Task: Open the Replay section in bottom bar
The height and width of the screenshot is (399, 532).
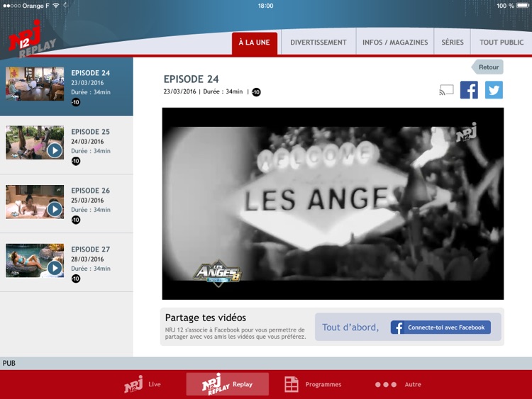Action: [227, 384]
